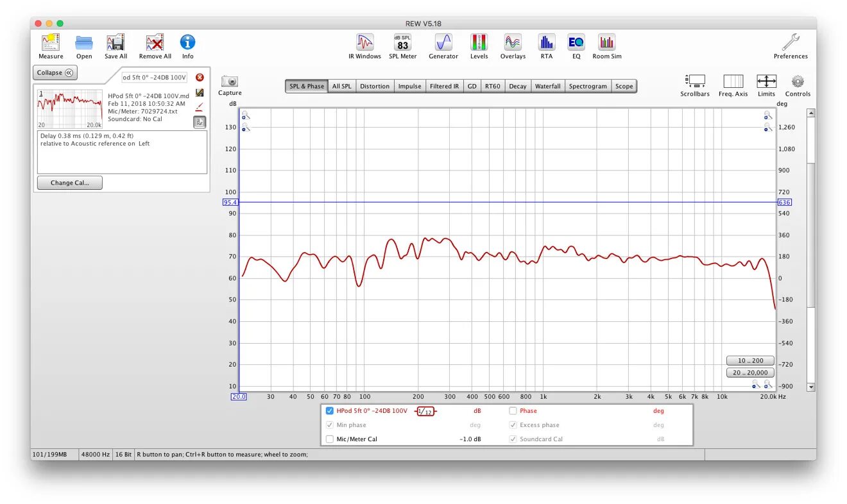Open a measurement file with Open

84,47
